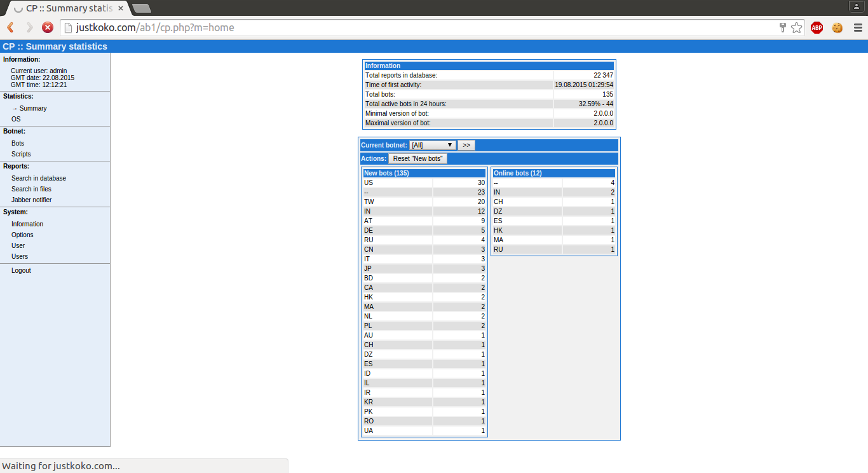Go to the Bots page in sidebar

click(x=18, y=143)
